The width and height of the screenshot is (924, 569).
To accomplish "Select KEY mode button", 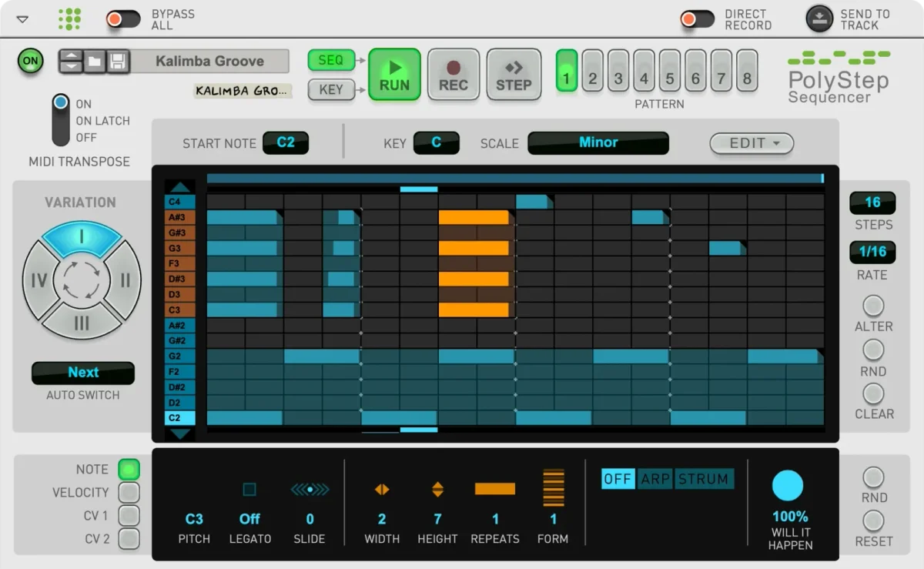I will pos(331,89).
